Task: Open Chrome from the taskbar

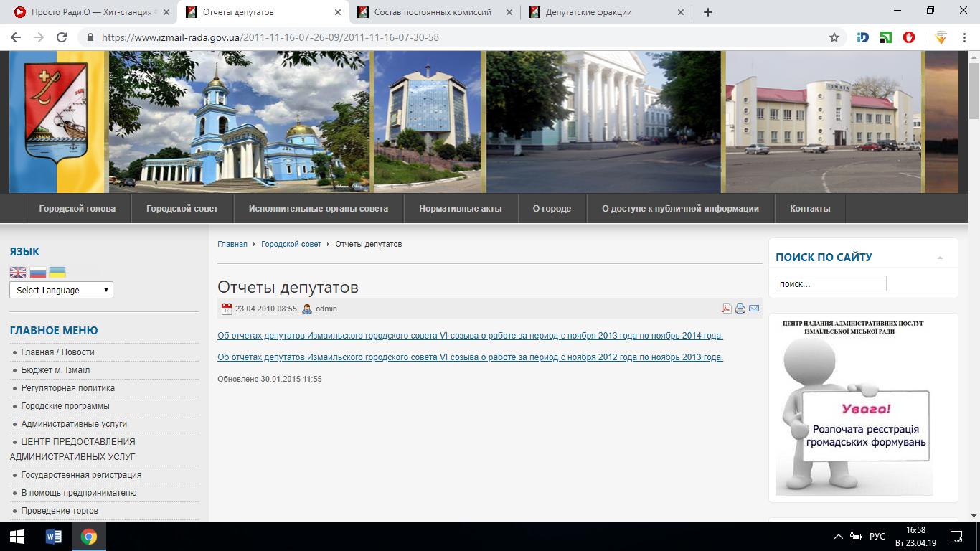Action: tap(88, 537)
